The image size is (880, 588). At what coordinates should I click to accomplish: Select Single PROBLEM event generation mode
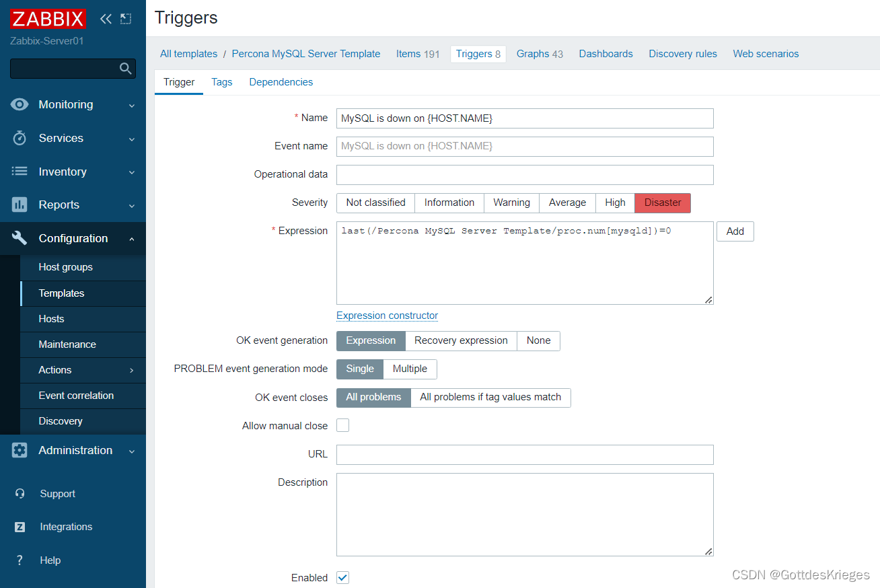[360, 369]
